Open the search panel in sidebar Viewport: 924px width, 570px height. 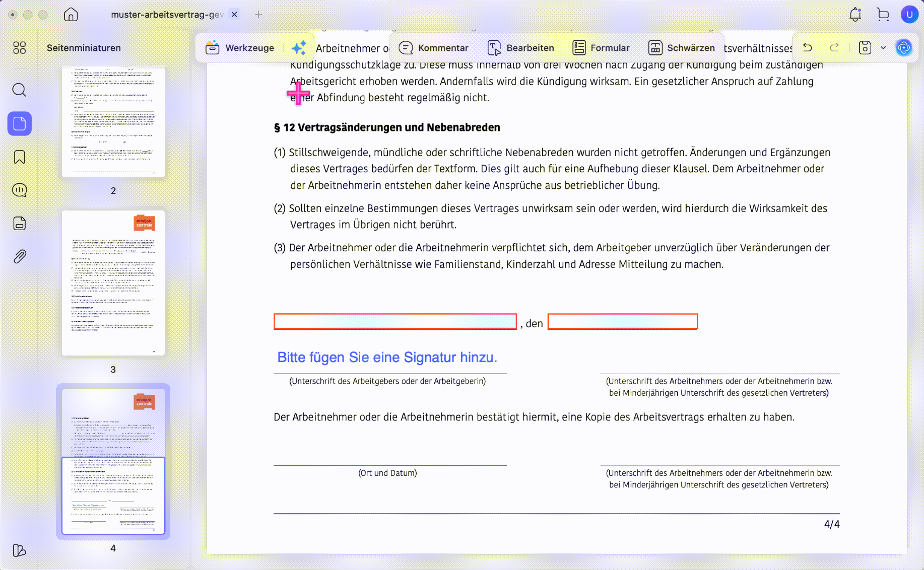20,90
